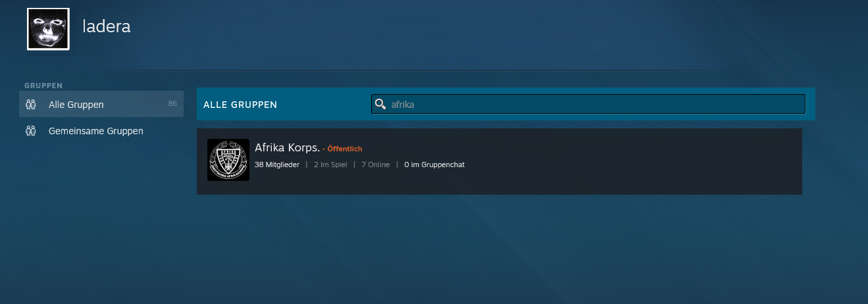
Task: Open the ladera username link
Action: point(106,26)
